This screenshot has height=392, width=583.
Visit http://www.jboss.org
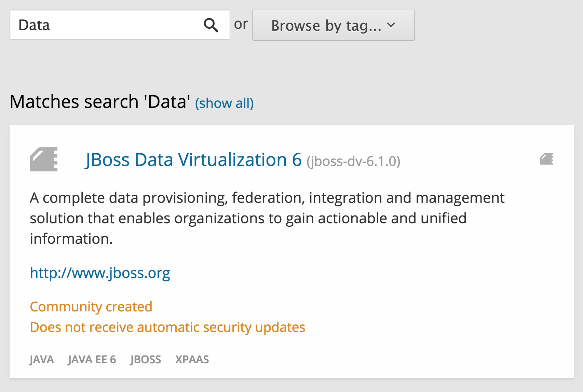[x=100, y=272]
